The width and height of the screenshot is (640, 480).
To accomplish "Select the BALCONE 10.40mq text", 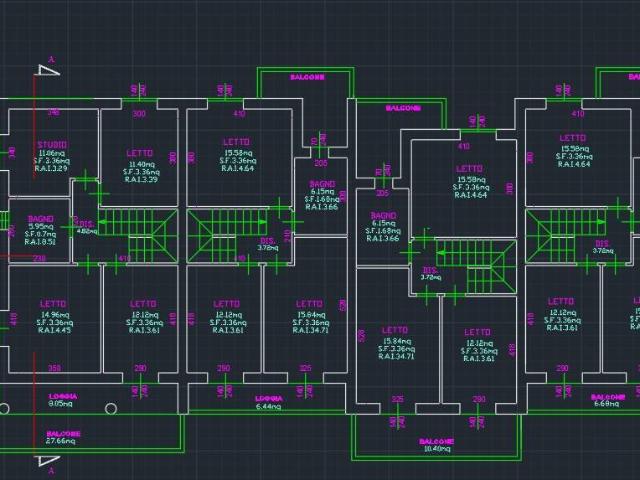I will [x=436, y=445].
